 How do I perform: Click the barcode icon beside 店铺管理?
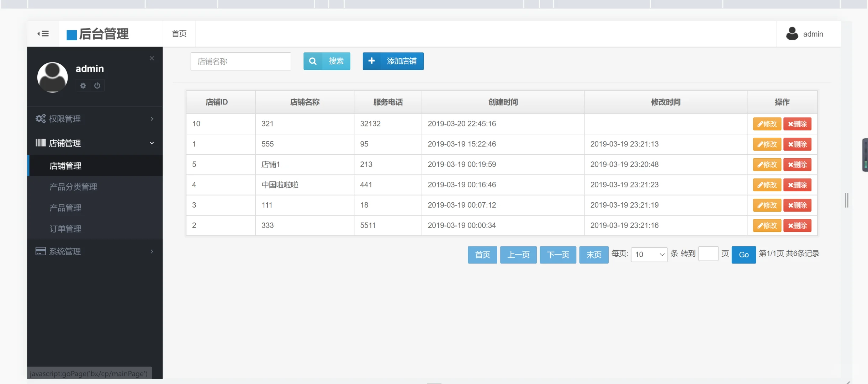[41, 143]
